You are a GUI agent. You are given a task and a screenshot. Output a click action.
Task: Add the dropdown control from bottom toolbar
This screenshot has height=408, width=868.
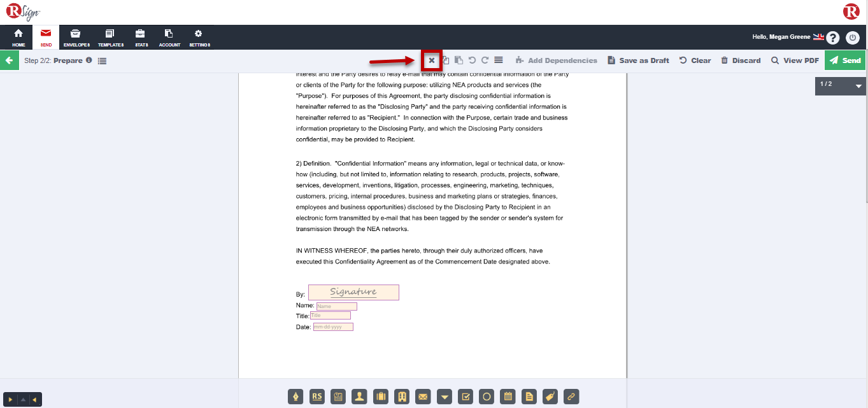tap(445, 397)
